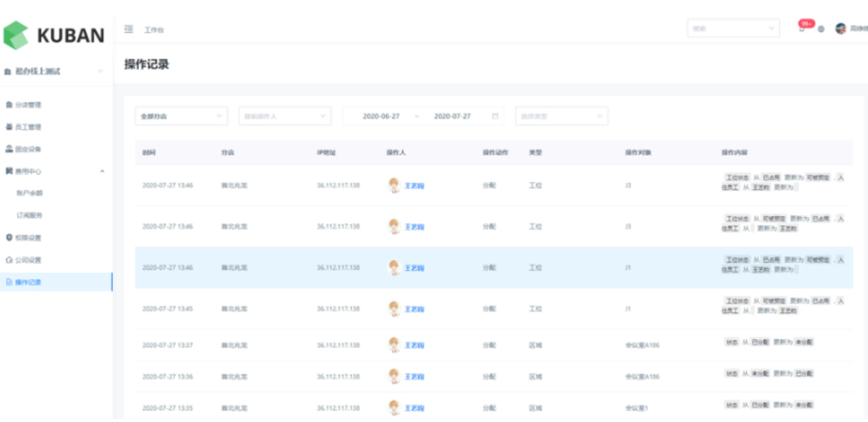Click the building icon beside 分店管理
The image size is (868, 422).
[x=9, y=105]
